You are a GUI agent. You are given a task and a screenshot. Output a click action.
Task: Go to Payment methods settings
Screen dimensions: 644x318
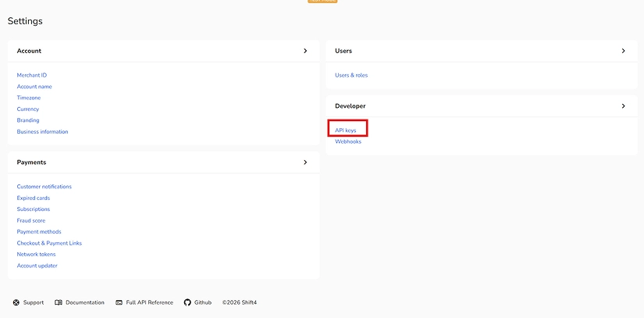[x=39, y=232]
